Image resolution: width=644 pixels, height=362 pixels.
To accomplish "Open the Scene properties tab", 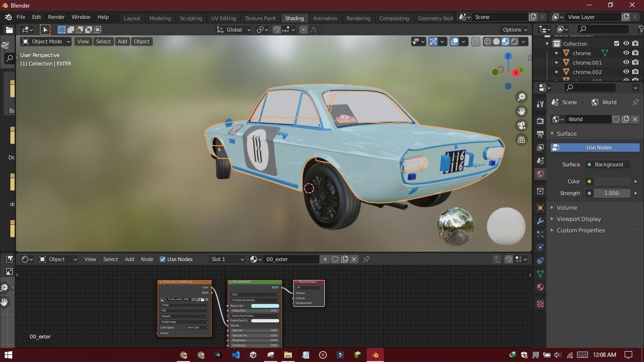I will pyautogui.click(x=540, y=161).
